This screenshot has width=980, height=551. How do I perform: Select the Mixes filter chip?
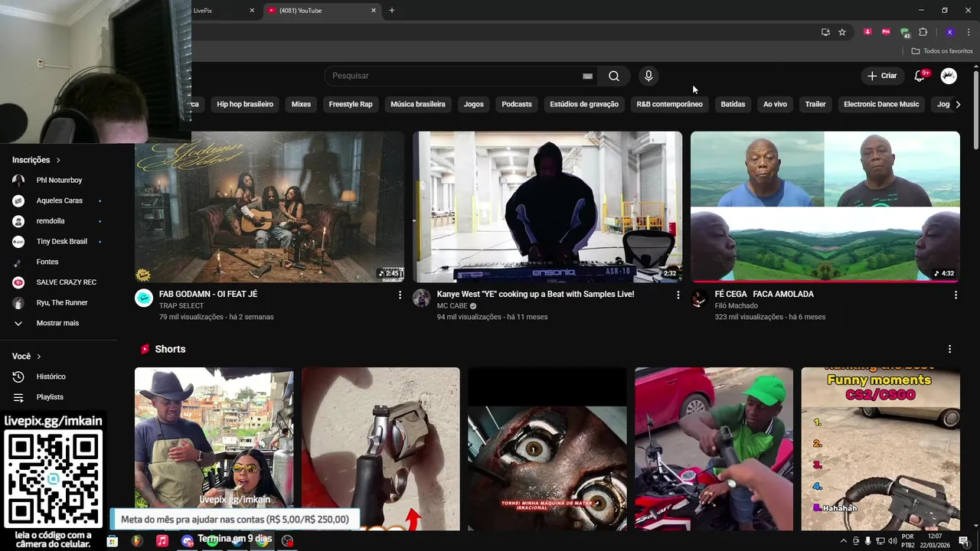coord(301,104)
